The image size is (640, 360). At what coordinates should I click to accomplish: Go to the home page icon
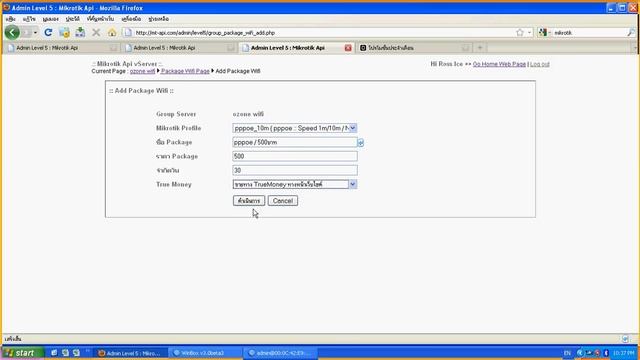tap(112, 32)
